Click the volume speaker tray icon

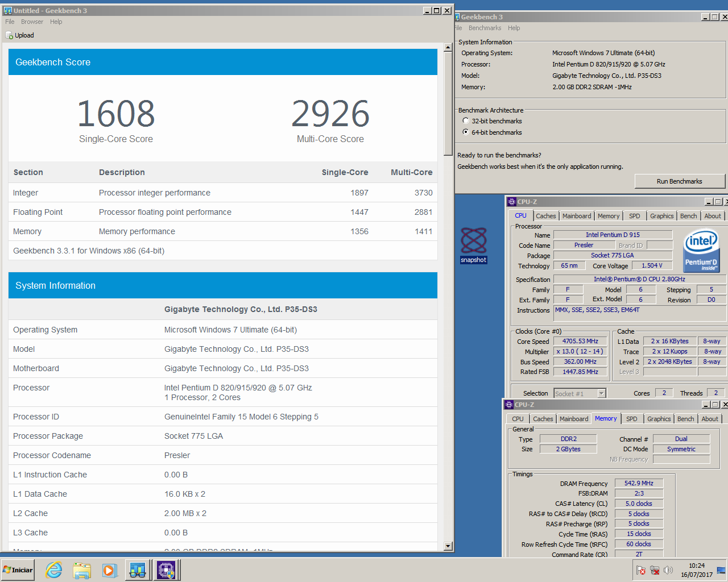click(668, 570)
